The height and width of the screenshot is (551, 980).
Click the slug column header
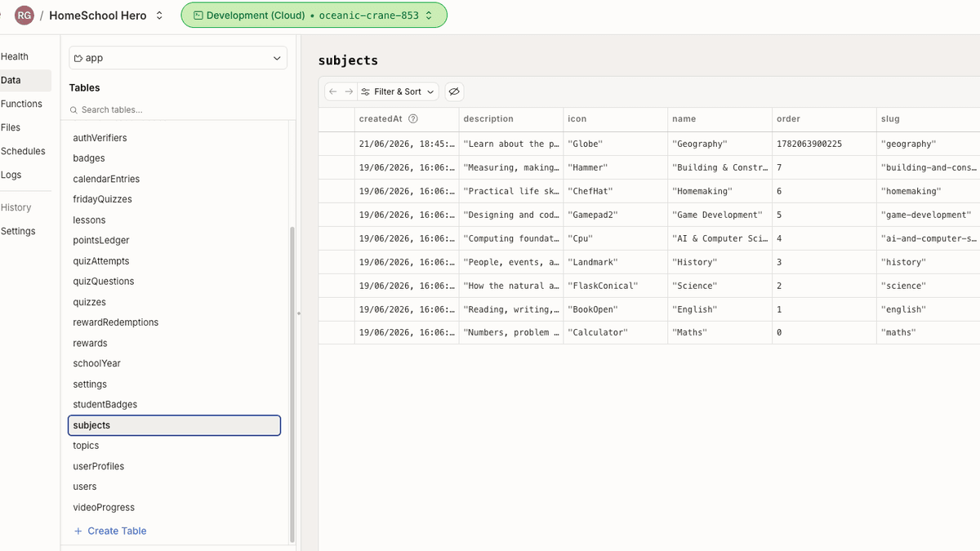click(929, 119)
